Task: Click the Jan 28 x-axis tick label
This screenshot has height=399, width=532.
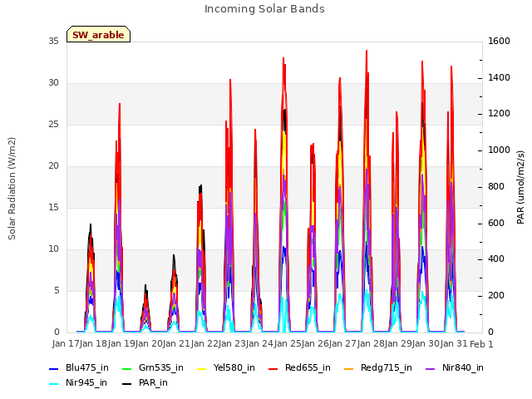Action: (x=371, y=343)
